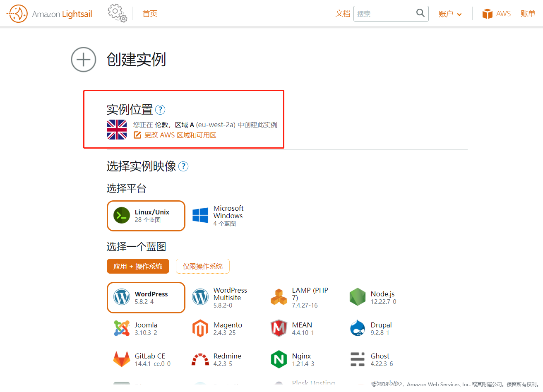
Task: Click the Magento logo icon
Action: click(200, 328)
